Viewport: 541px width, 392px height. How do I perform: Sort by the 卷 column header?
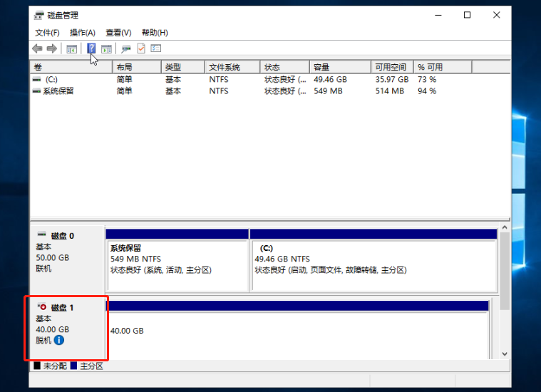pos(71,67)
